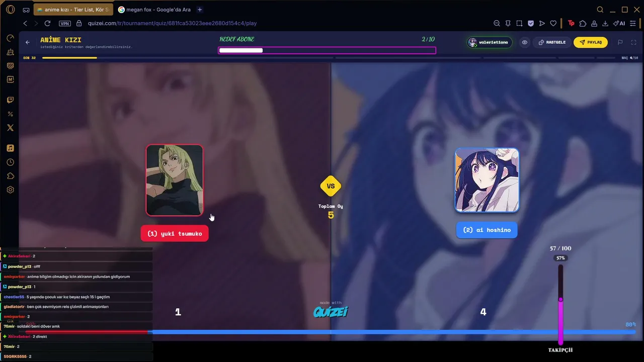
Task: Toggle the eye visibility button
Action: pyautogui.click(x=524, y=42)
